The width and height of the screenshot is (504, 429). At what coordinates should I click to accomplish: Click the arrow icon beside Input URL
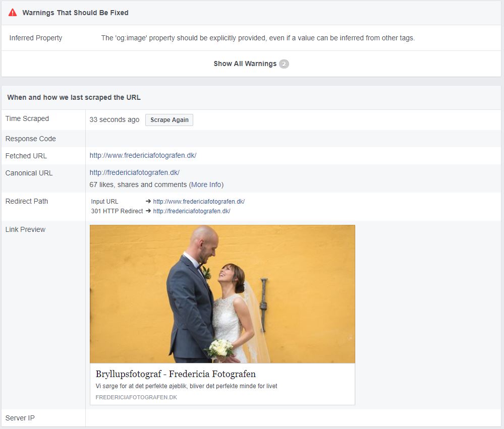tap(148, 201)
